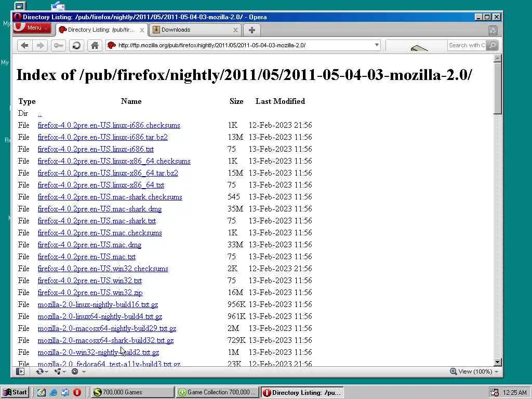Open firefox-4.0.2pre.en-US.linux-i686.checksums link
This screenshot has width=532, height=399.
pos(109,125)
